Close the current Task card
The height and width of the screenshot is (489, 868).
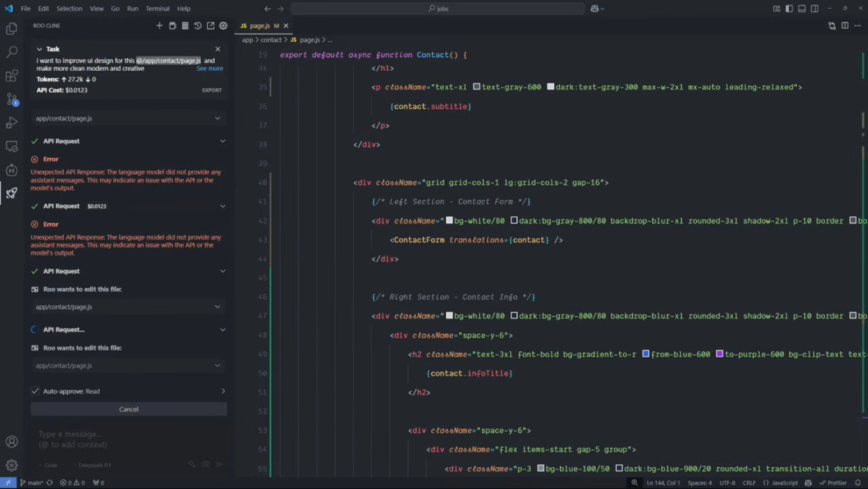coord(218,49)
